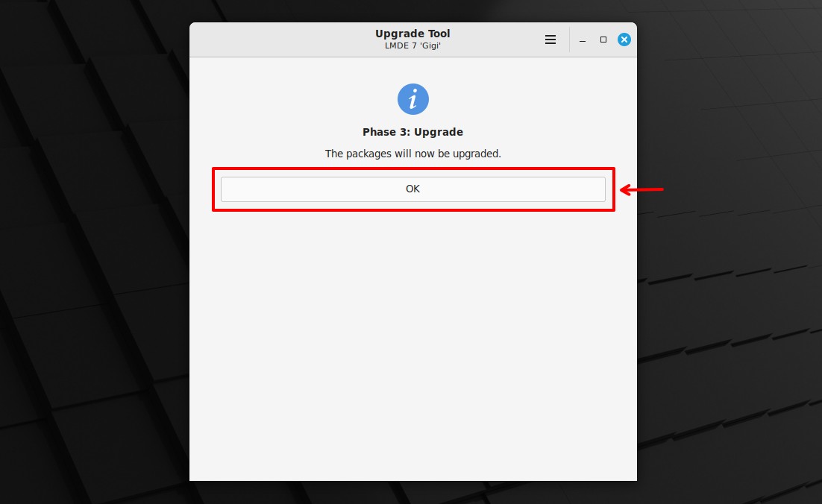Click the letter i inside the blue circle
This screenshot has height=504, width=822.
pos(413,99)
